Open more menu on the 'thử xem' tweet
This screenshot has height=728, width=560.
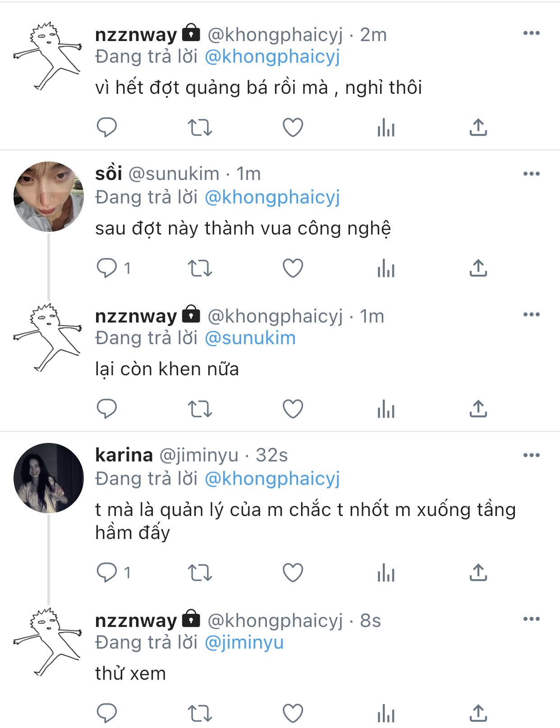point(531,619)
